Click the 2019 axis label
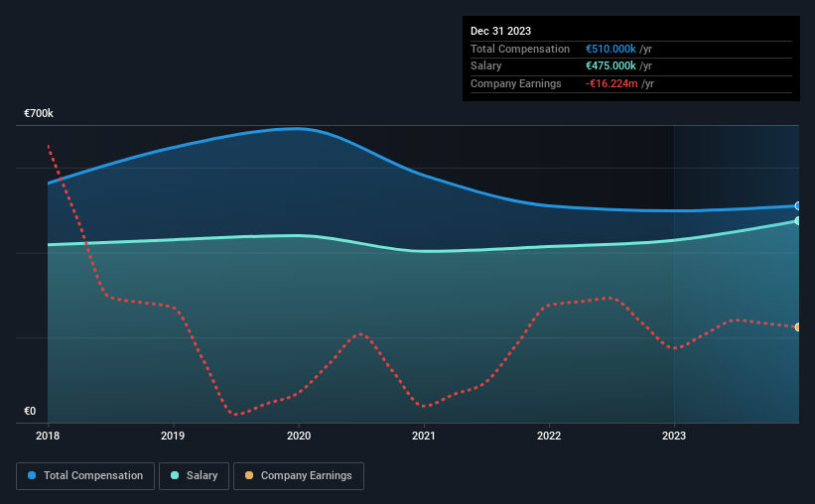Image resolution: width=815 pixels, height=504 pixels. [x=173, y=436]
